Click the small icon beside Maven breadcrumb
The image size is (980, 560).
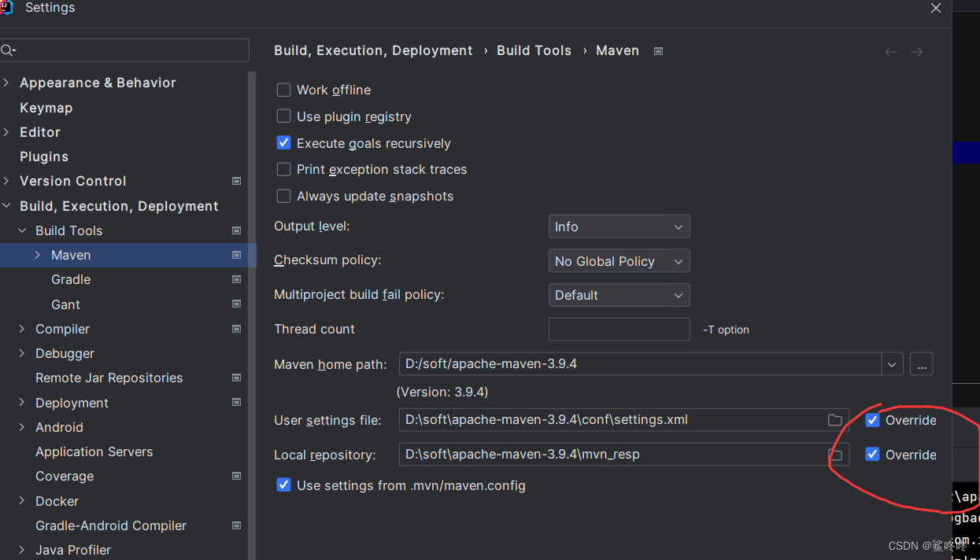[x=658, y=50]
